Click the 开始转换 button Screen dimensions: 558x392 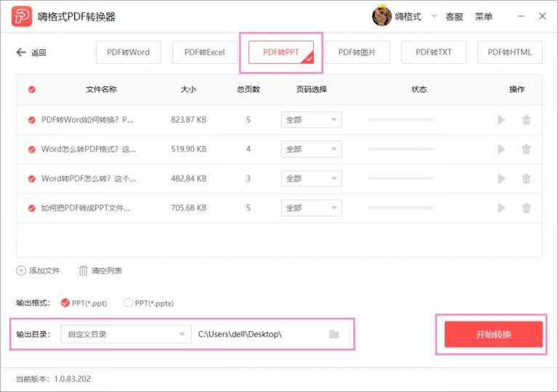pyautogui.click(x=493, y=335)
